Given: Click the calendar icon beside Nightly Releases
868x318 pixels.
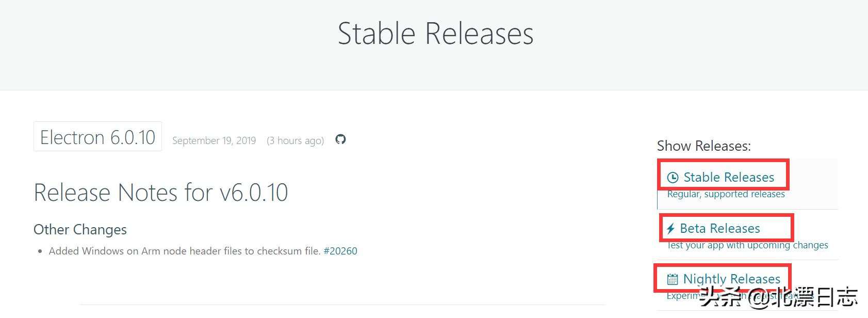Looking at the screenshot, I should pos(672,280).
